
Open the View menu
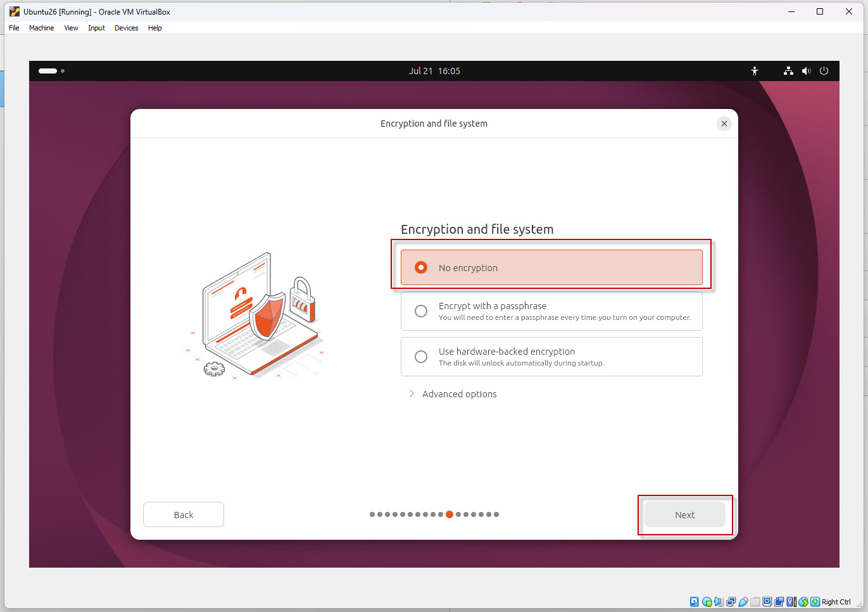(71, 28)
